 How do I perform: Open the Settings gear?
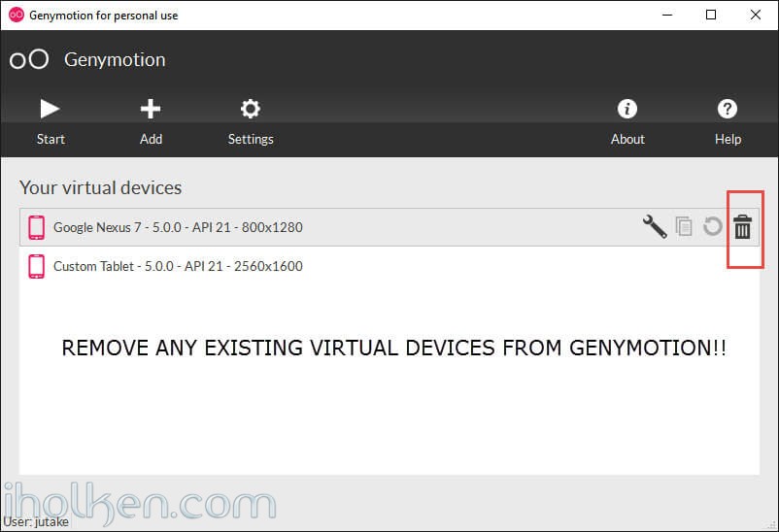click(251, 121)
